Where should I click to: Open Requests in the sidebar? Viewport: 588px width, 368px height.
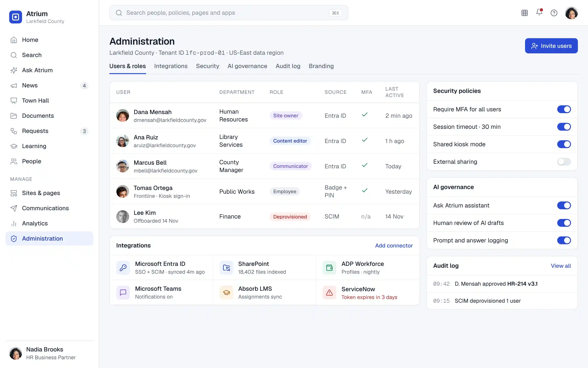coord(49,131)
